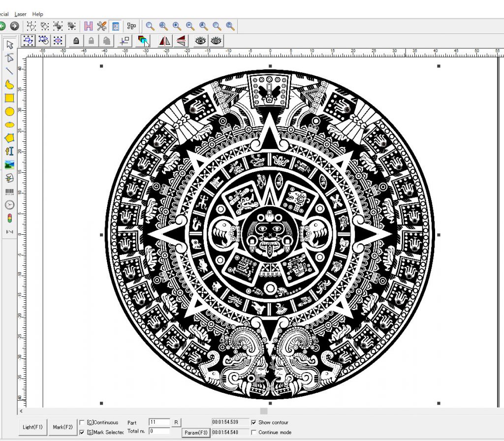Image resolution: width=504 pixels, height=441 pixels.
Task: Uncheck the Mark Selected checkbox
Action: 82,432
